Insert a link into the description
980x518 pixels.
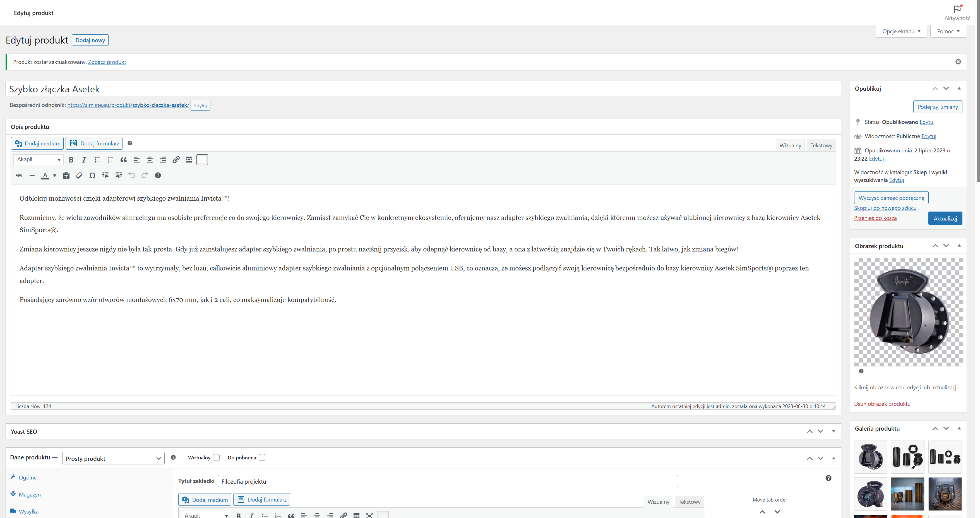(176, 159)
